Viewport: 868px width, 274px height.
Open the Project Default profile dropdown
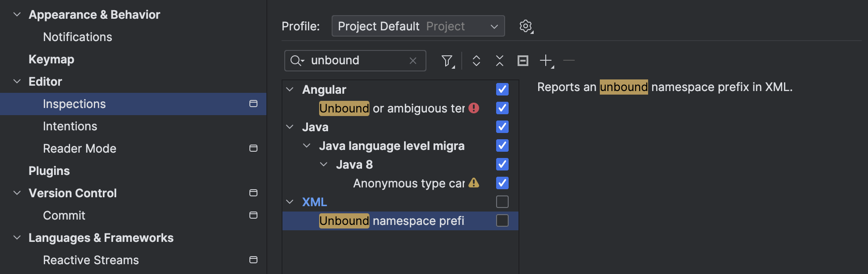(x=418, y=26)
